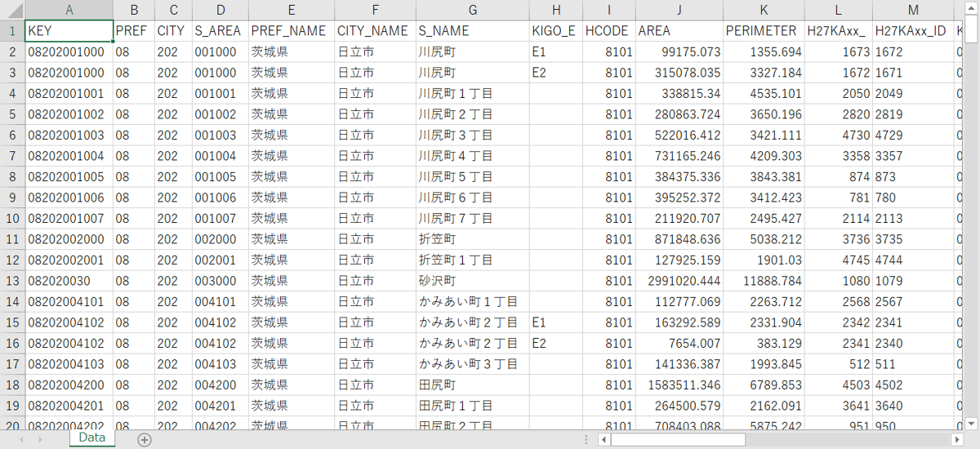
Task: Select PERIMETER value 3327.184
Action: point(764,73)
